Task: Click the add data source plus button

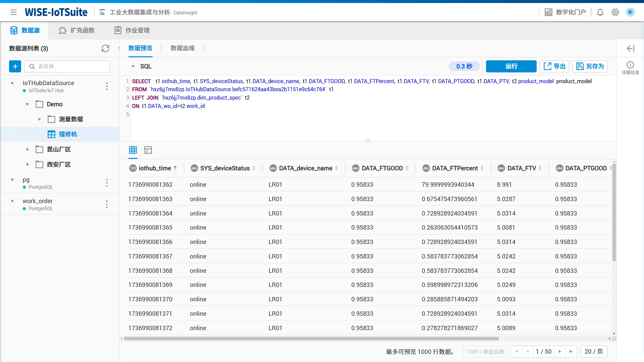Action: point(15,66)
